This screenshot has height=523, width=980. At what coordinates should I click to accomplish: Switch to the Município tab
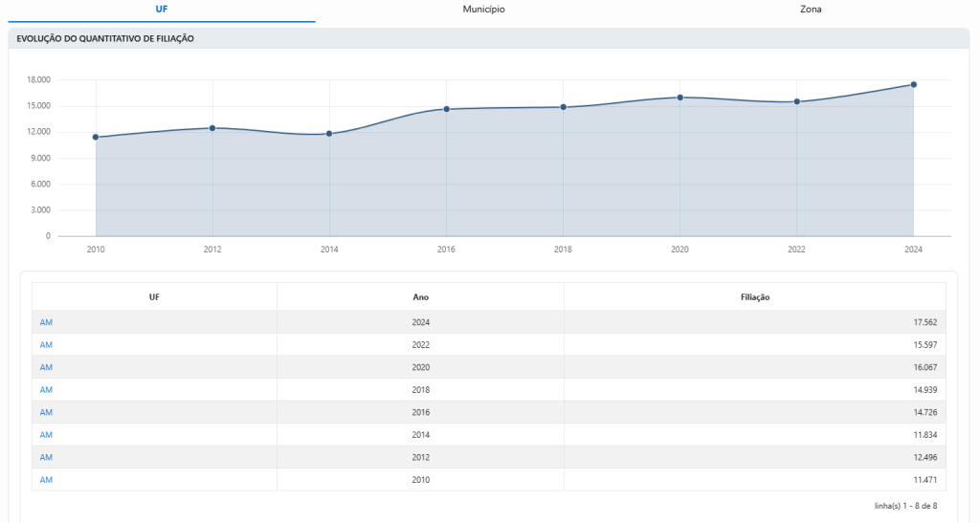click(483, 9)
